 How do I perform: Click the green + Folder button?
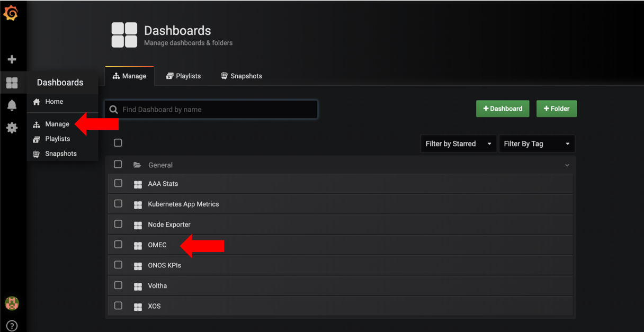tap(557, 109)
